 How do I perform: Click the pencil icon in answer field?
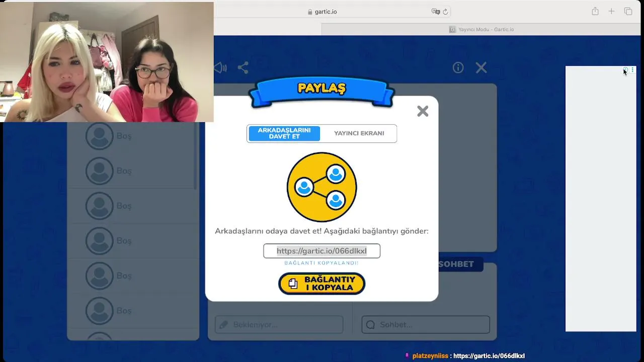point(224,325)
